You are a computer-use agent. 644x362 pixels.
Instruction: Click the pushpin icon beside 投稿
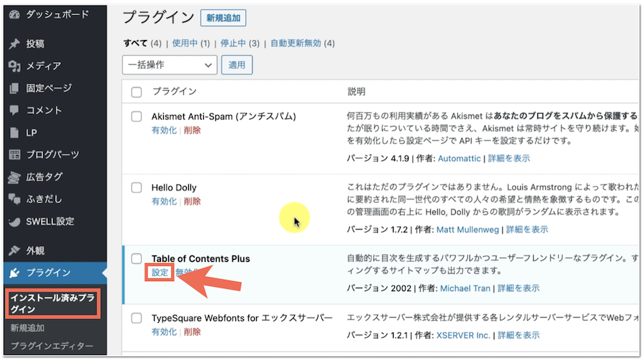(14, 44)
